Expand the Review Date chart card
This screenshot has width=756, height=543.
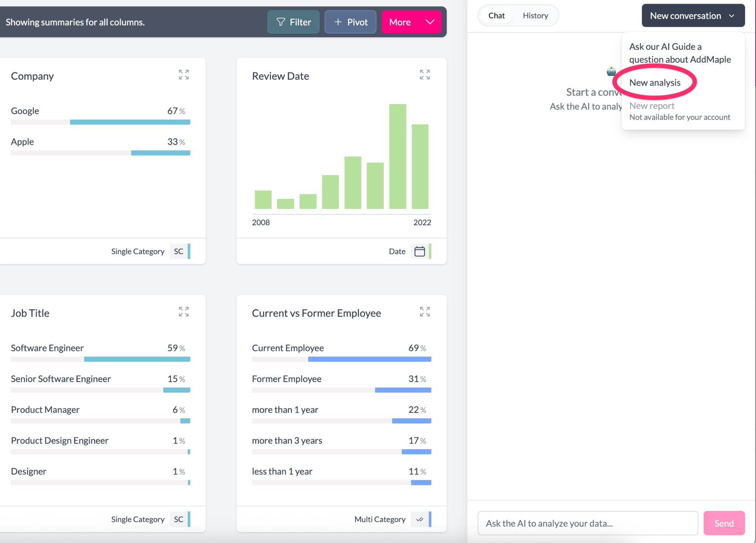click(x=425, y=75)
